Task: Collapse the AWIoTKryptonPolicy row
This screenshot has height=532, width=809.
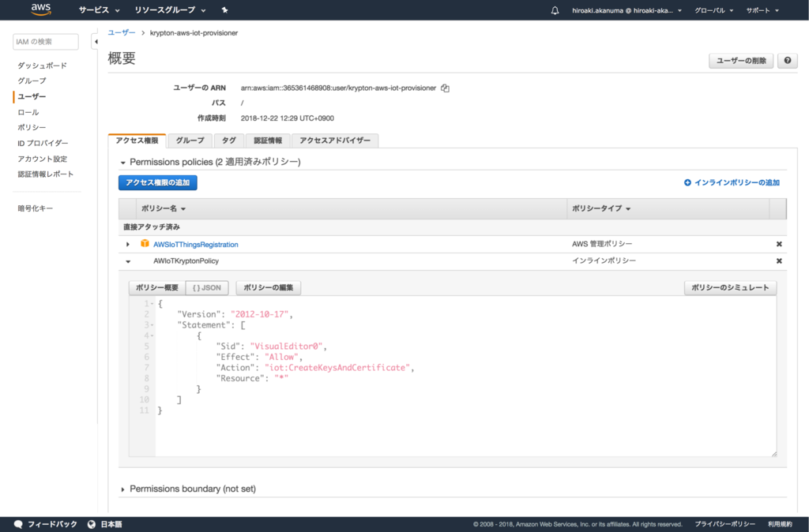Action: coord(128,261)
